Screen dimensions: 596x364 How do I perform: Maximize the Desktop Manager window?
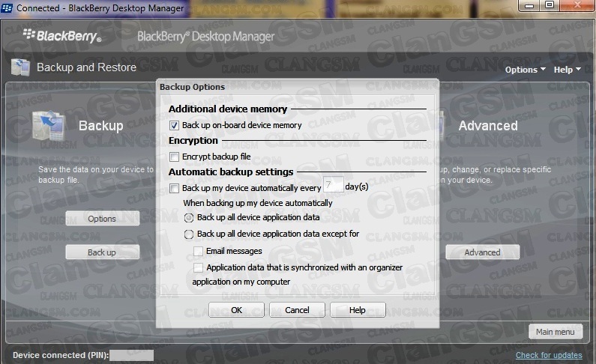(x=550, y=5)
